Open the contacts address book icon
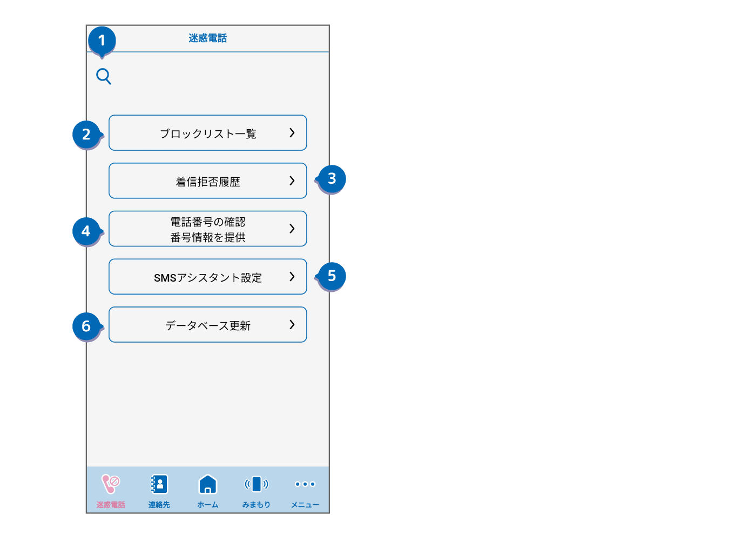 (159, 484)
